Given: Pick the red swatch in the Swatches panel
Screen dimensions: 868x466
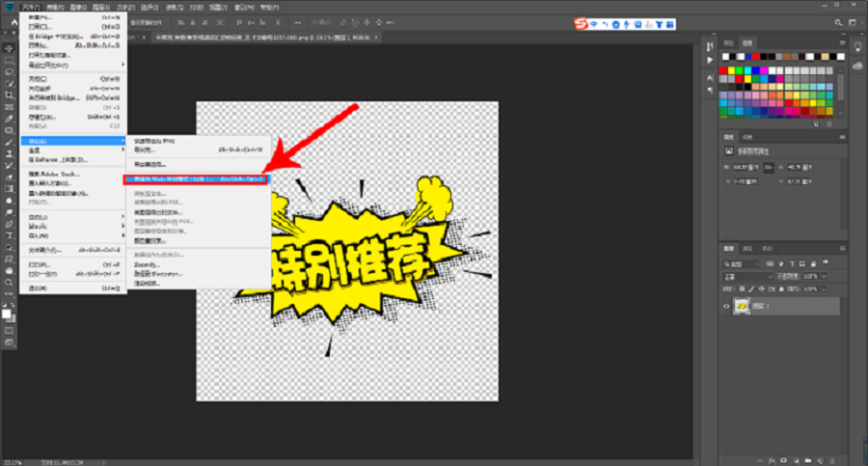Looking at the screenshot, I should (725, 70).
